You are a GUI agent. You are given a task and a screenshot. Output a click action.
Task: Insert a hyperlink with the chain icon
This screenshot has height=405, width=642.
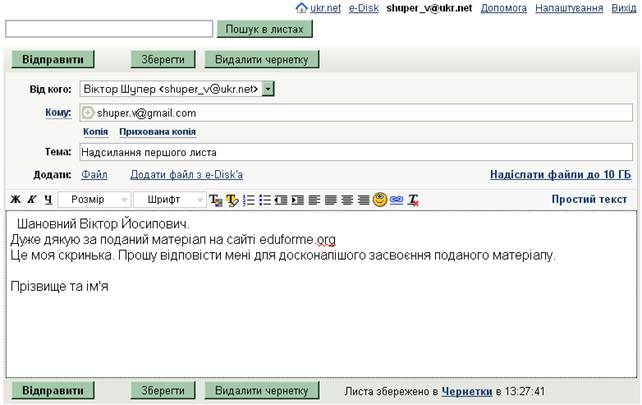coord(396,200)
